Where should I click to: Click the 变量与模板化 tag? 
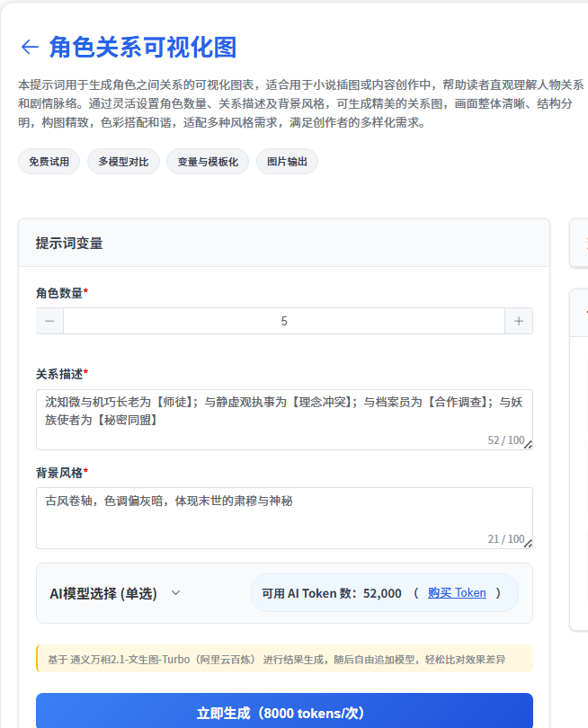click(208, 162)
